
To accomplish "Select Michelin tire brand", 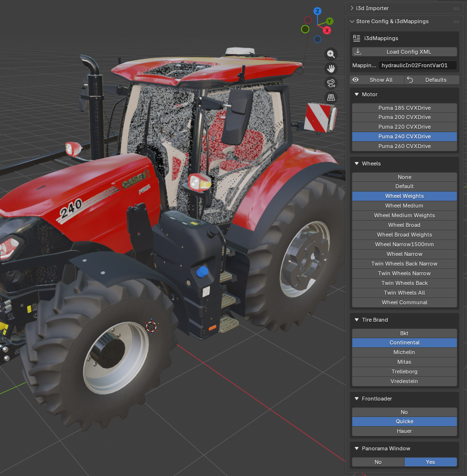I will tap(405, 353).
